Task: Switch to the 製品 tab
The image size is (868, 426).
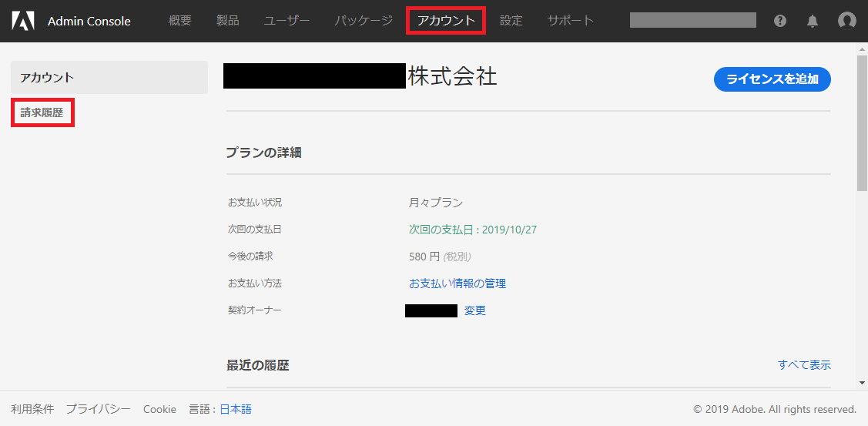Action: 227,21
